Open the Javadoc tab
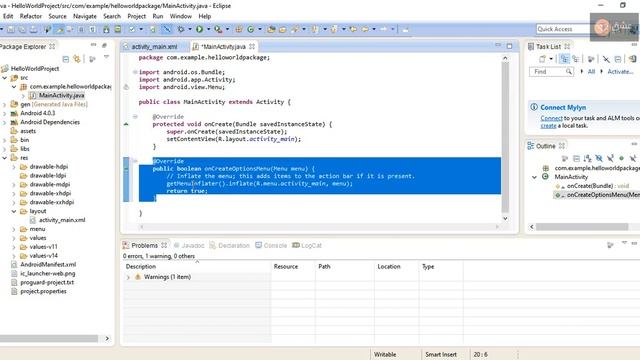Viewport: 640px width, 360px height. click(x=189, y=245)
